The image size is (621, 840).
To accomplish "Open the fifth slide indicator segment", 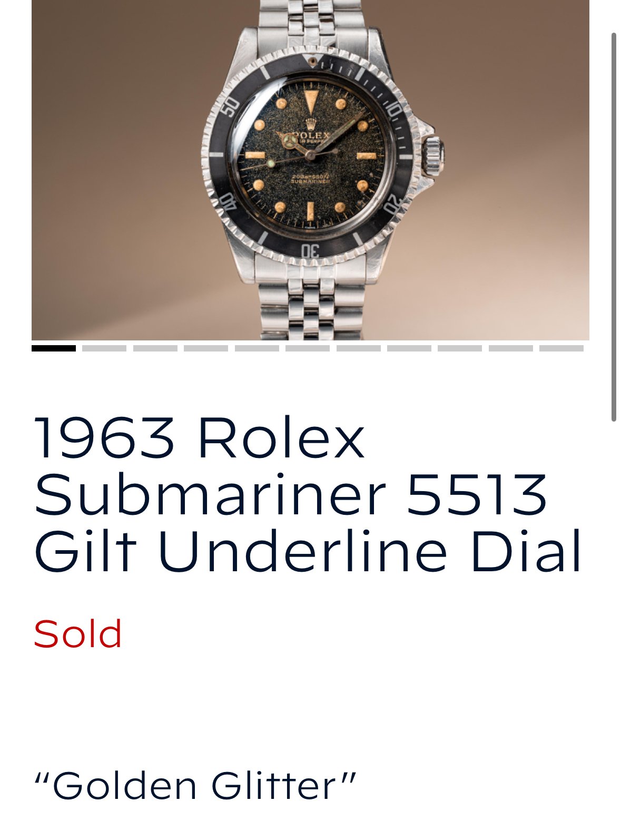I will tap(257, 348).
